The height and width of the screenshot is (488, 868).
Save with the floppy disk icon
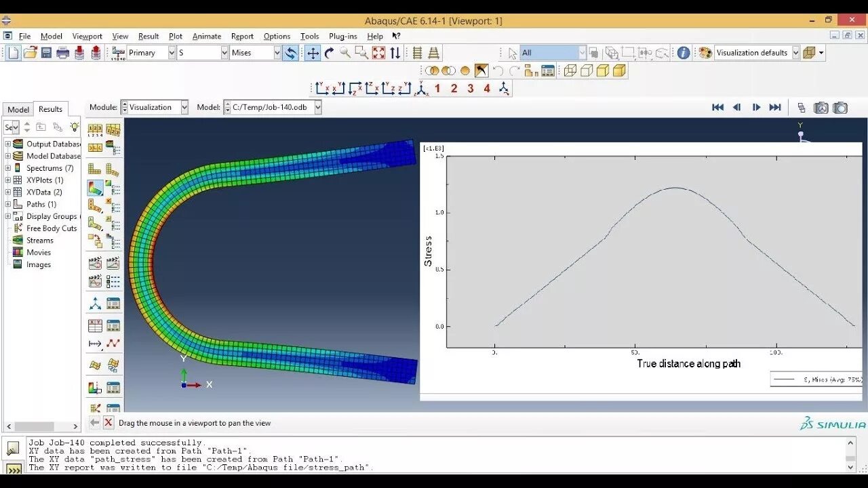46,53
